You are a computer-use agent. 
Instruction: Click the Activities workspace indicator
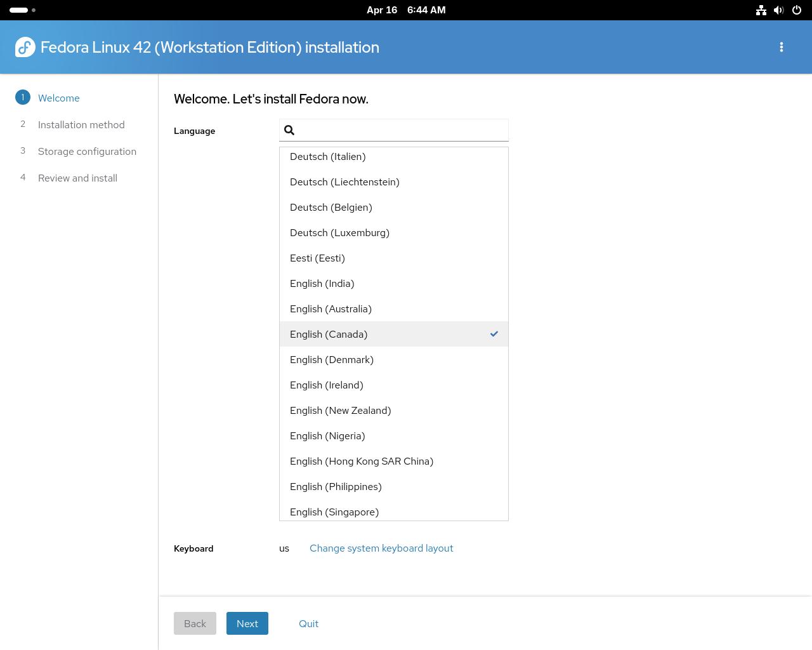(x=23, y=10)
